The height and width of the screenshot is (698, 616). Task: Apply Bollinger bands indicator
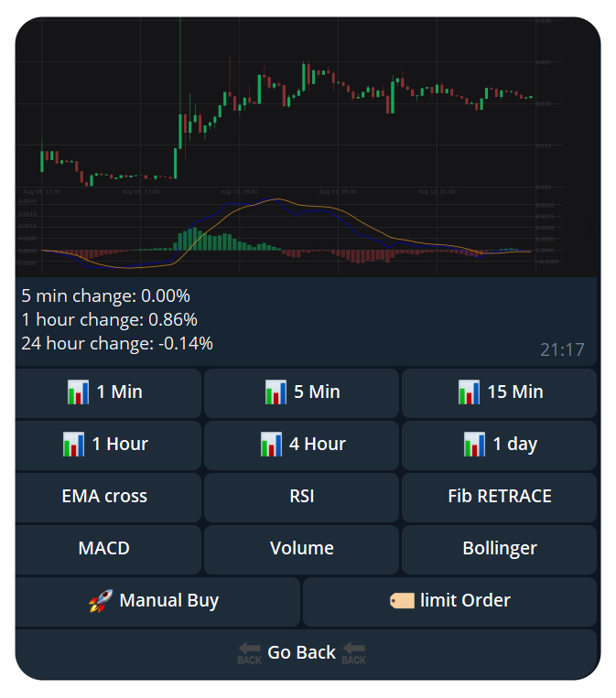coord(499,549)
